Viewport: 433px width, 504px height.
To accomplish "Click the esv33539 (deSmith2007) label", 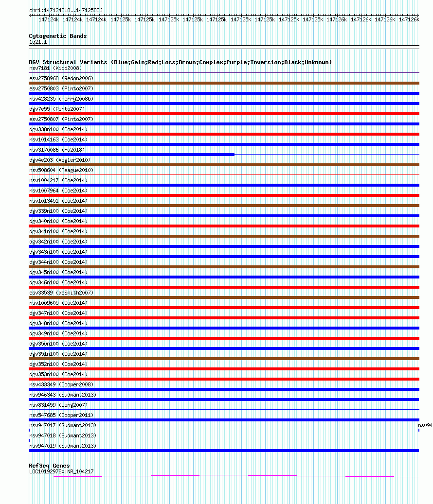I will [x=61, y=293].
